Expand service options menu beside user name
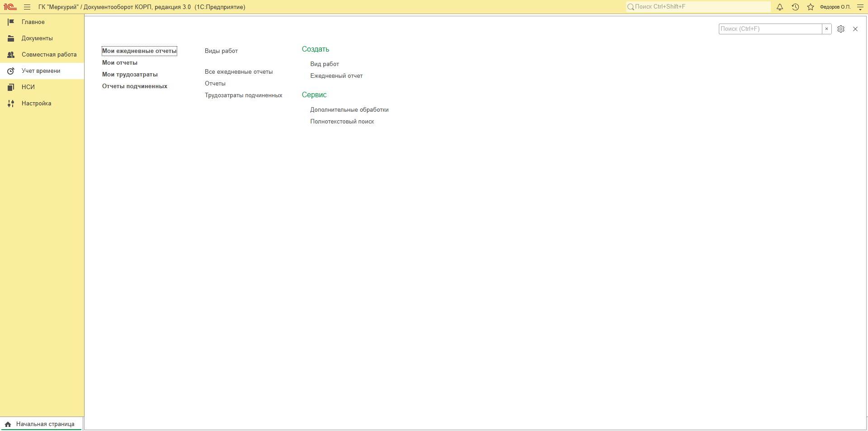 pyautogui.click(x=860, y=7)
